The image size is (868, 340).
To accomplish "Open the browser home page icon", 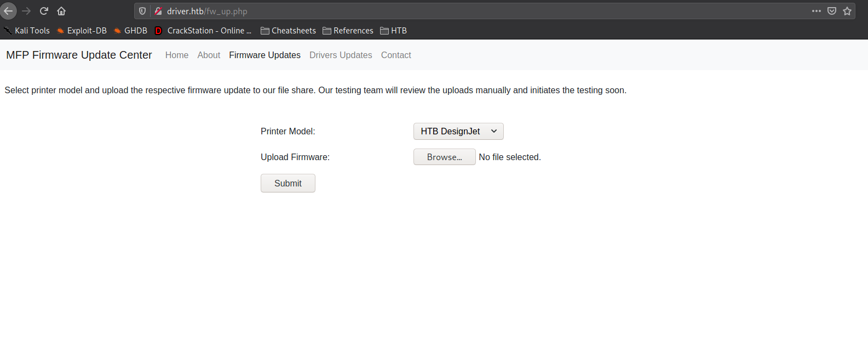I will click(61, 10).
